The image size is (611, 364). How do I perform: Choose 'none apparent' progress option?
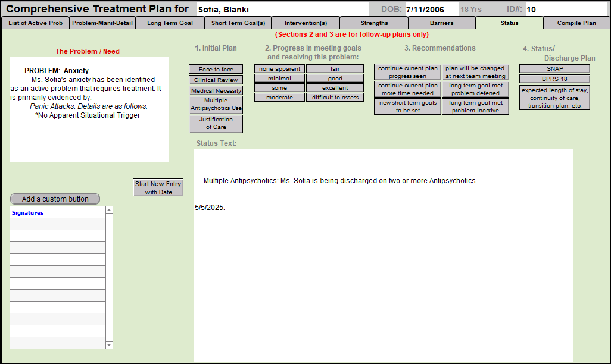click(x=279, y=69)
